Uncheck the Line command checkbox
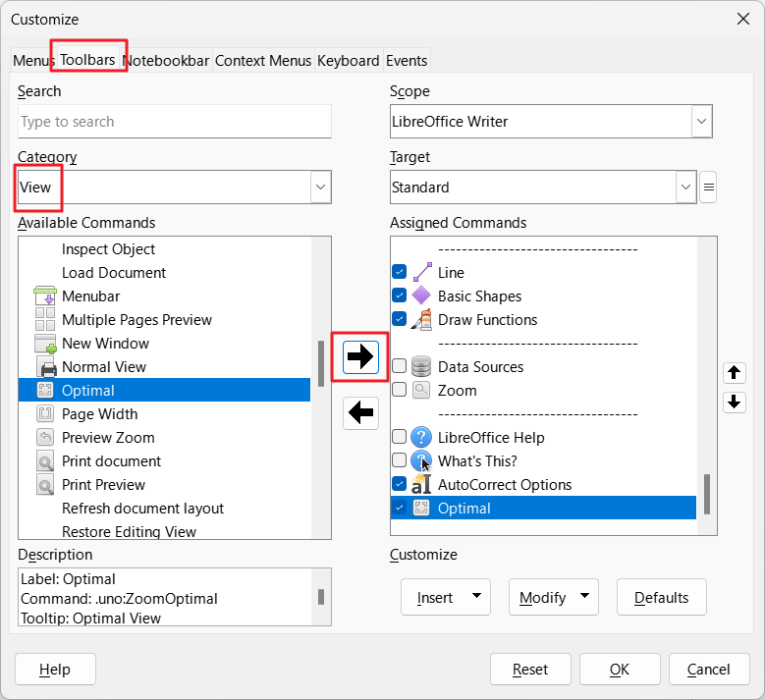Viewport: 765px width, 700px height. click(399, 272)
